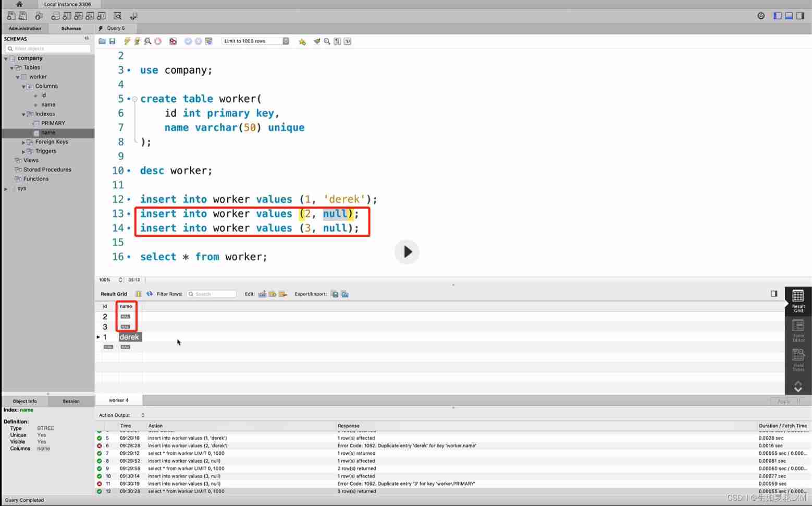Screen dimensions: 812x506
Task: Collapse the Columns node under worker
Action: tap(23, 87)
